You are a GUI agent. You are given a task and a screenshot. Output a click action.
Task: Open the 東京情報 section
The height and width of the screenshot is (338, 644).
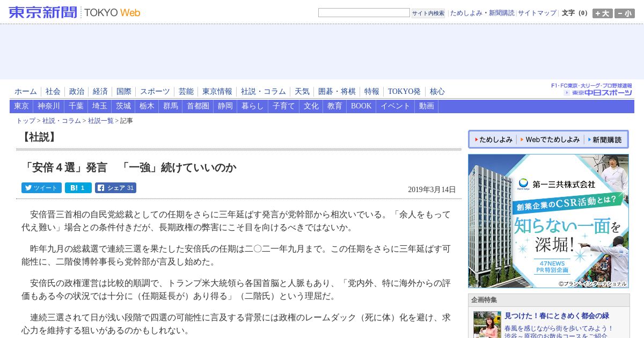[217, 92]
